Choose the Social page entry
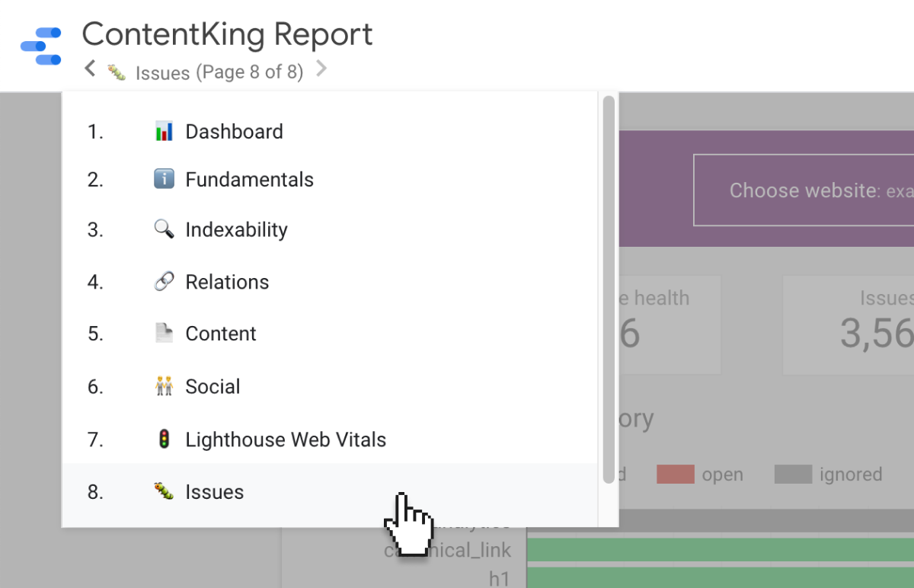Image resolution: width=914 pixels, height=588 pixels. click(x=330, y=386)
